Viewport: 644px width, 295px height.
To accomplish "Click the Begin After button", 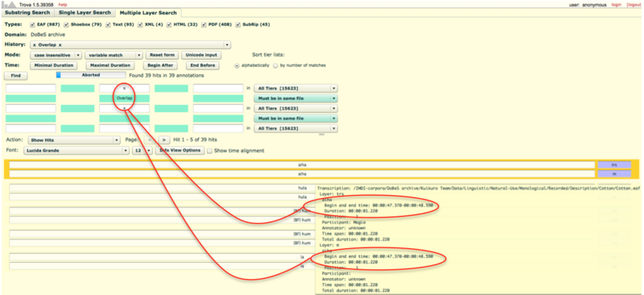I will point(160,65).
